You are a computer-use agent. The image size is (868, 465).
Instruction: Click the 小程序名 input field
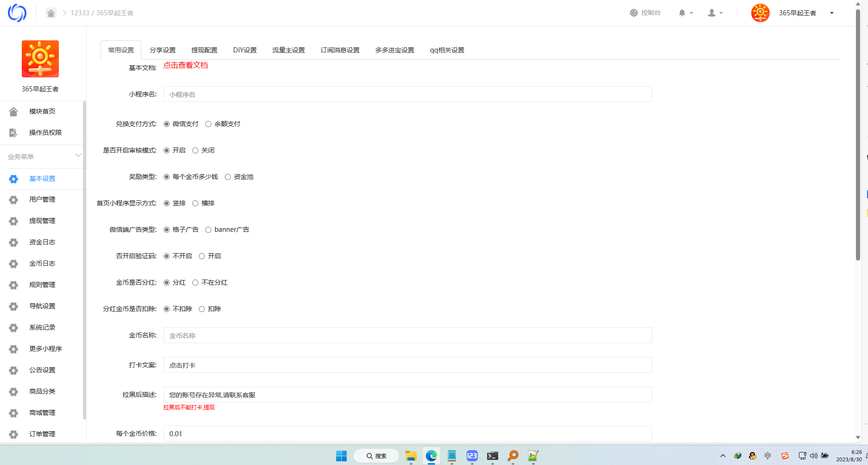(407, 94)
